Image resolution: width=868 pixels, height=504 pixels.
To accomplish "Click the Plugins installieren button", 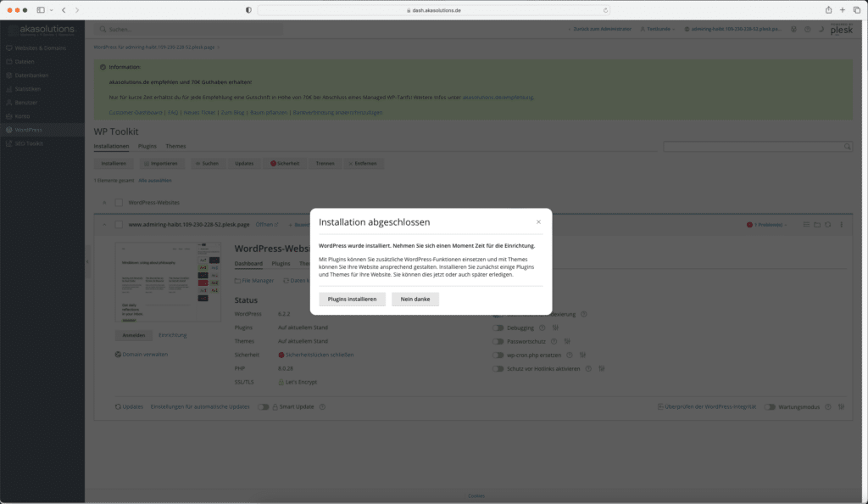I will tap(352, 300).
